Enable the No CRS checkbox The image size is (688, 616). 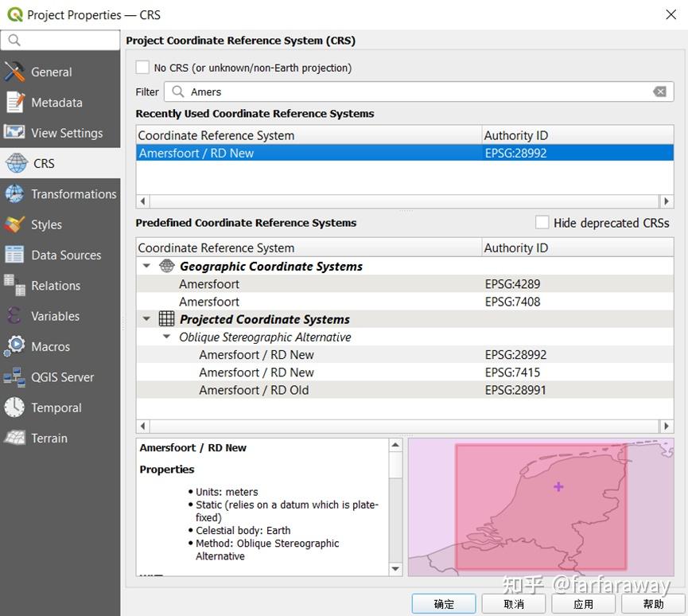pos(142,68)
